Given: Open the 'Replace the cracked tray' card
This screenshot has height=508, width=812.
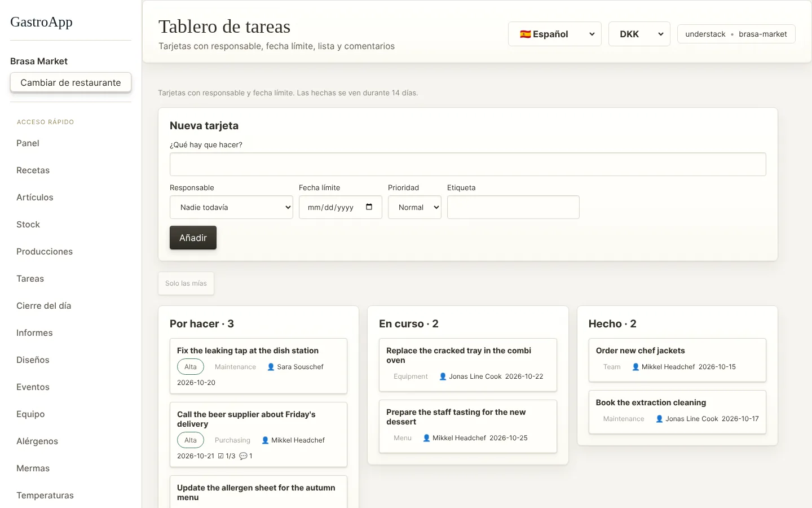Looking at the screenshot, I should (x=468, y=365).
